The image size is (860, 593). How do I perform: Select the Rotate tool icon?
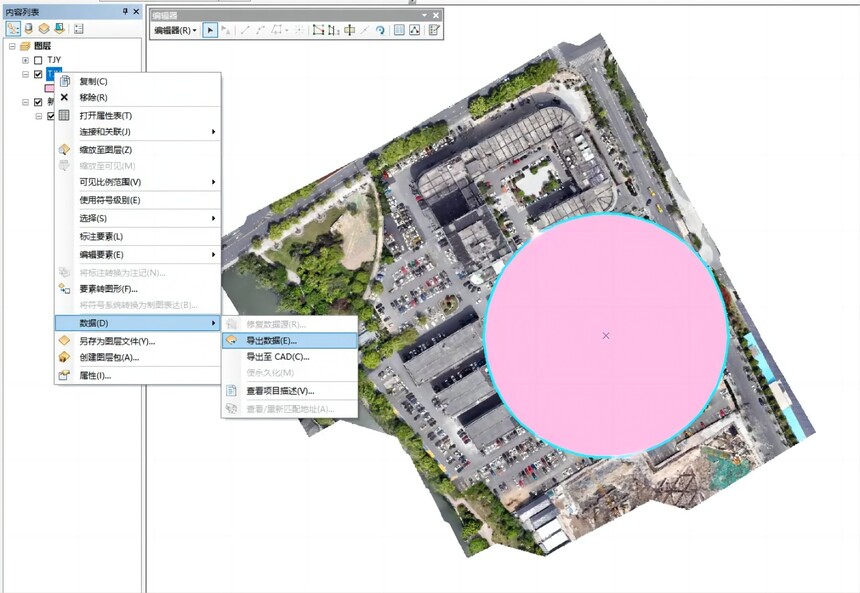click(380, 30)
